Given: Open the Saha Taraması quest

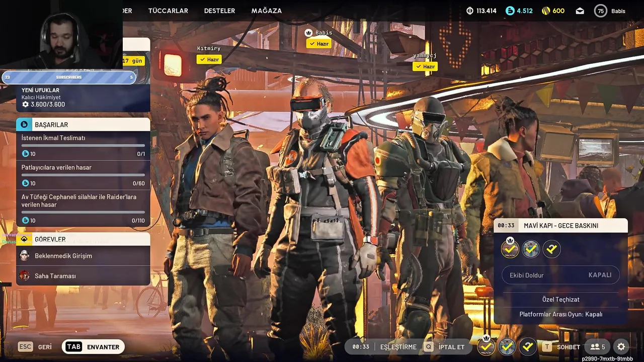Looking at the screenshot, I should tap(83, 276).
